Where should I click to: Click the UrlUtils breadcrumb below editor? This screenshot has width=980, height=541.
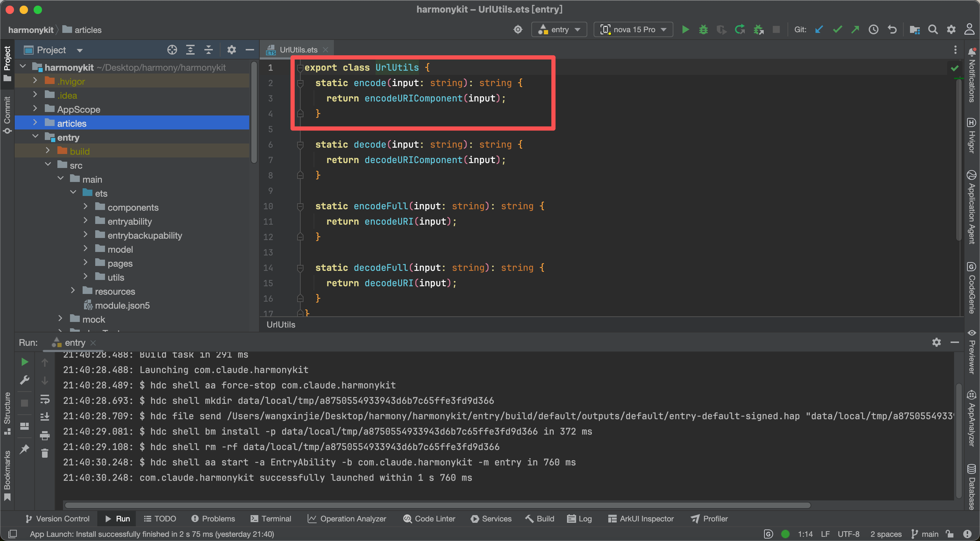(x=281, y=324)
